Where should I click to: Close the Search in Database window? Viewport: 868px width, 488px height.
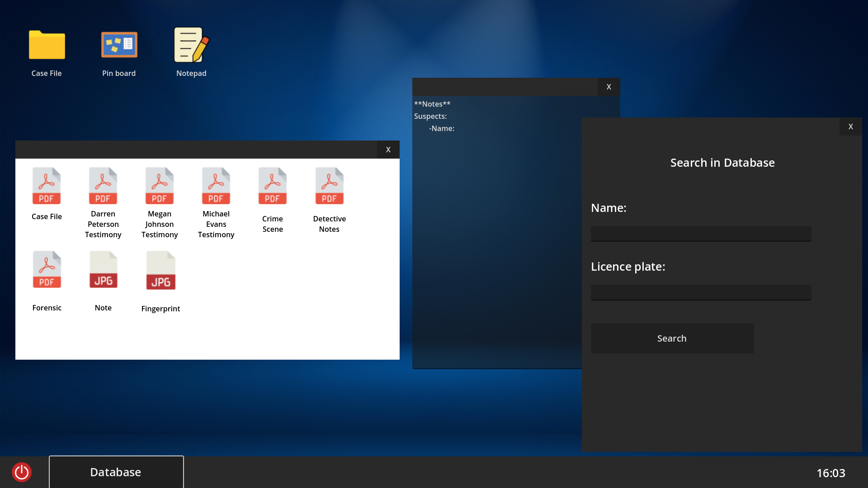[850, 127]
